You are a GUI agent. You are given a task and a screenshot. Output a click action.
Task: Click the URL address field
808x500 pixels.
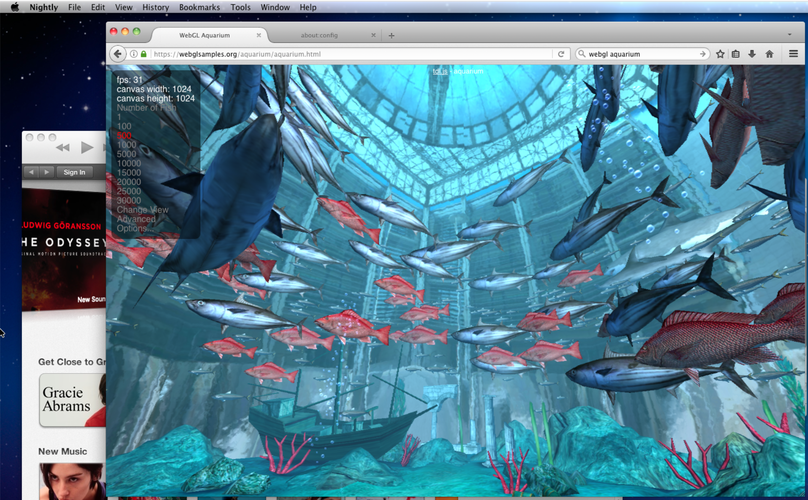[351, 54]
